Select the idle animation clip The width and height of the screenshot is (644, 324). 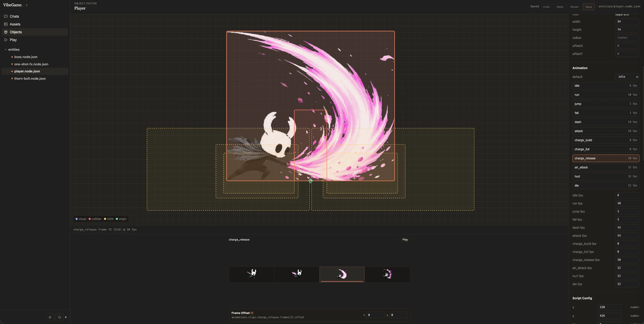click(606, 86)
